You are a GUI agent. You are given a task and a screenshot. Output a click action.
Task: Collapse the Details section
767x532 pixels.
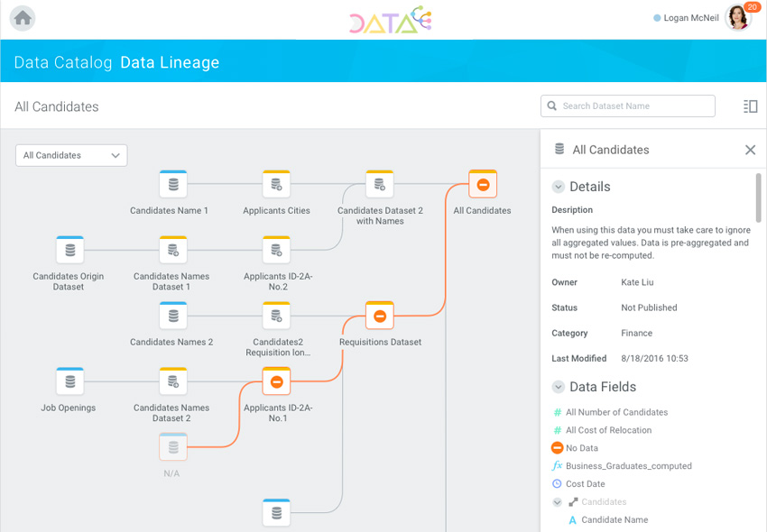(x=559, y=187)
